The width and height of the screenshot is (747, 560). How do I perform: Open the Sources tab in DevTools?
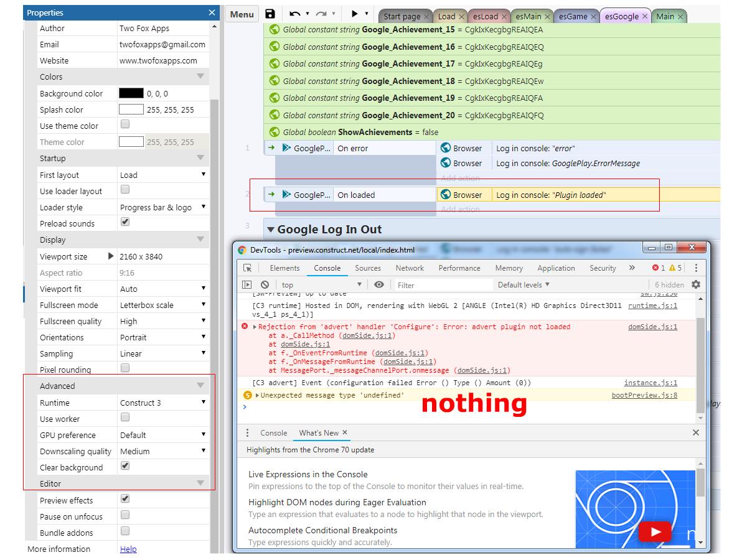coord(368,268)
